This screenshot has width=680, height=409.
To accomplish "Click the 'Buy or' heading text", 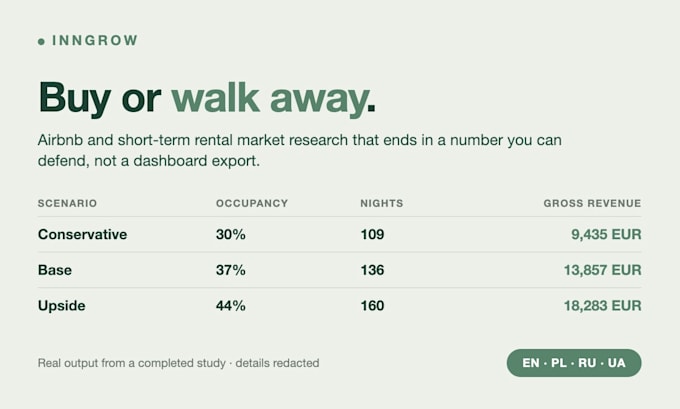I will pyautogui.click(x=100, y=98).
